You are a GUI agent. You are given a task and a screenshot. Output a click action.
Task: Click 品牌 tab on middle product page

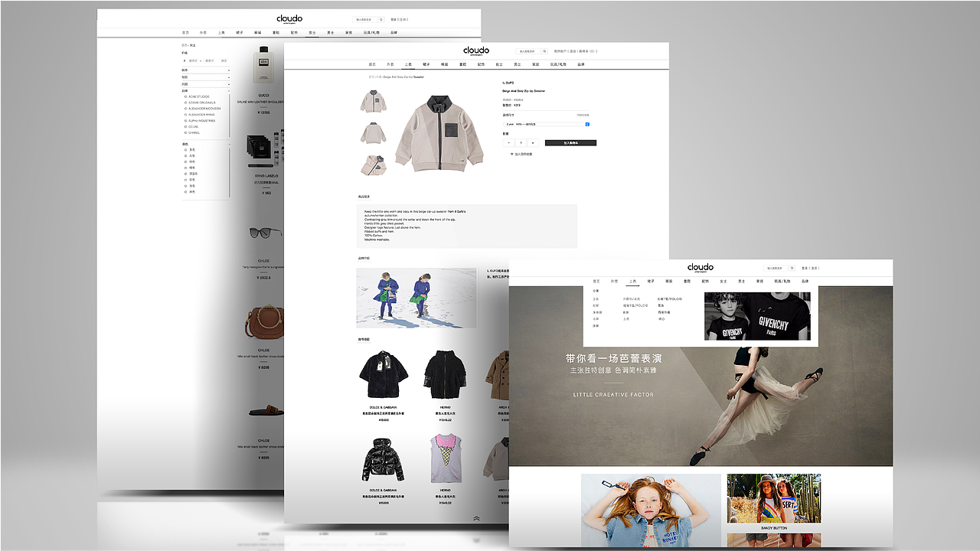point(580,64)
